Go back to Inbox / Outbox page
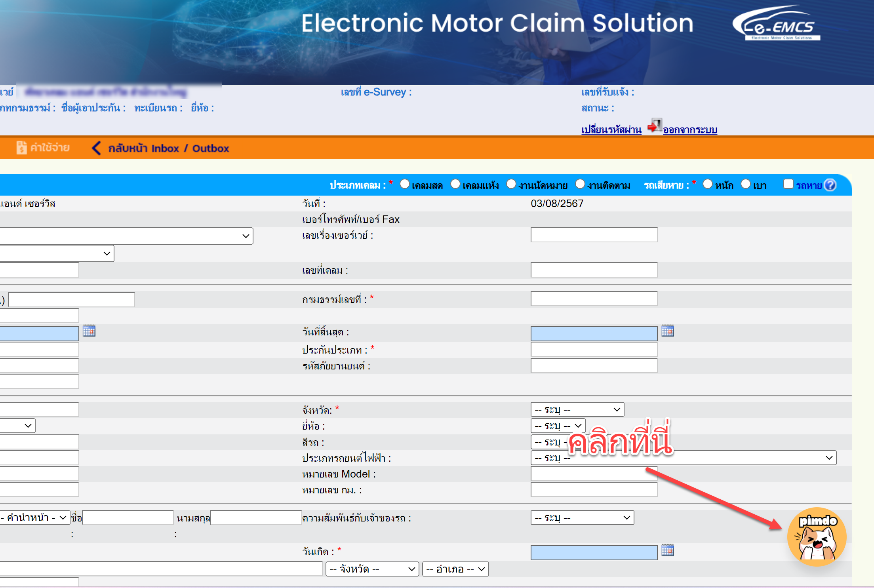 pos(169,148)
